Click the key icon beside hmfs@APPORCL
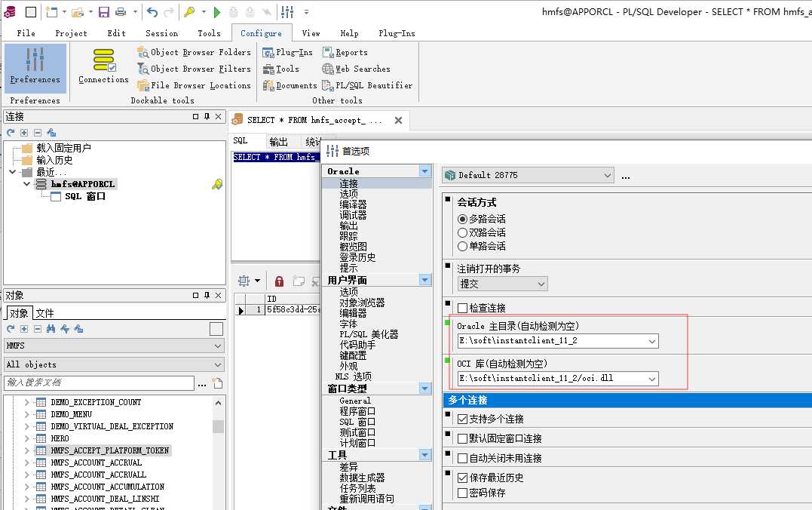The height and width of the screenshot is (510, 812). (217, 184)
